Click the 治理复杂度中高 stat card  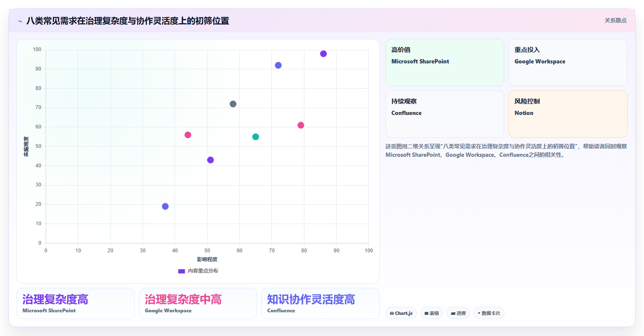(198, 303)
